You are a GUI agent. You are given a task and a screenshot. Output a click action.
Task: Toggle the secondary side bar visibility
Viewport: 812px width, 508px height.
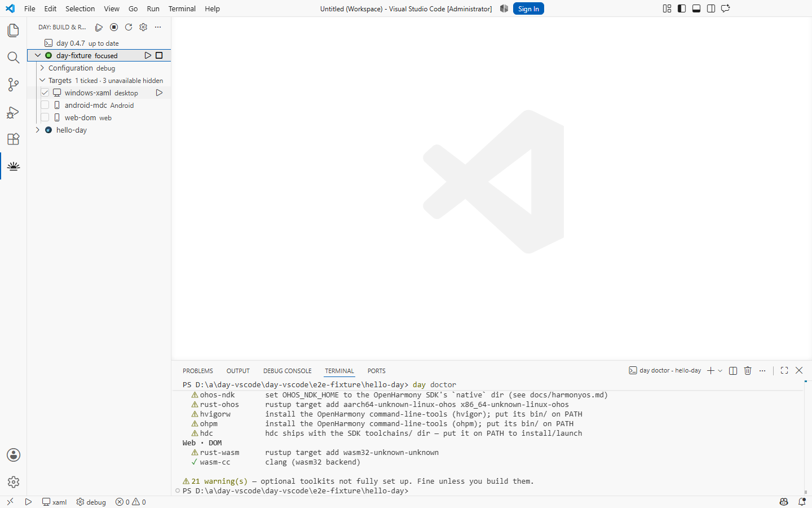(711, 8)
